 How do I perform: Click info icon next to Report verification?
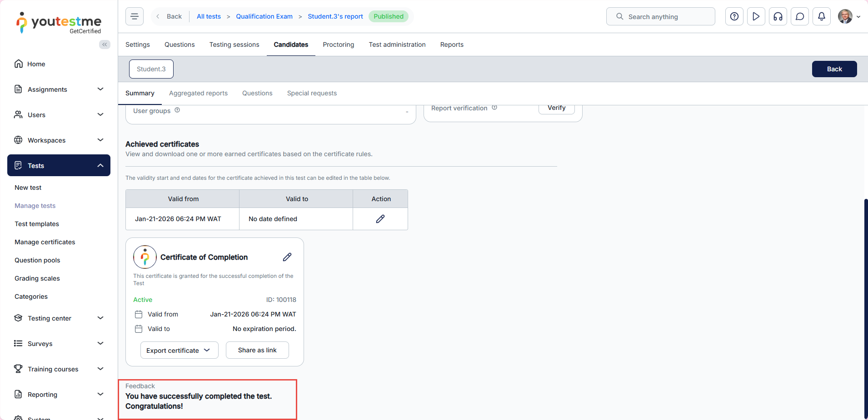tap(494, 108)
